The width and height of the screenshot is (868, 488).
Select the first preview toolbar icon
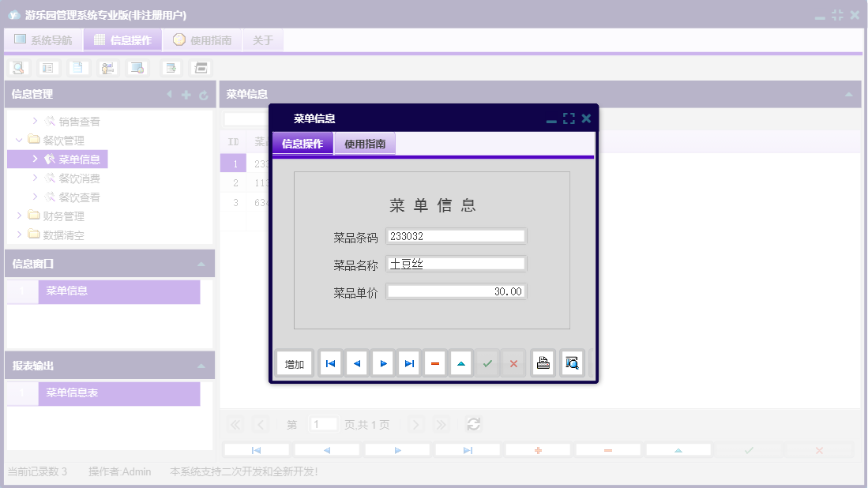(x=19, y=67)
